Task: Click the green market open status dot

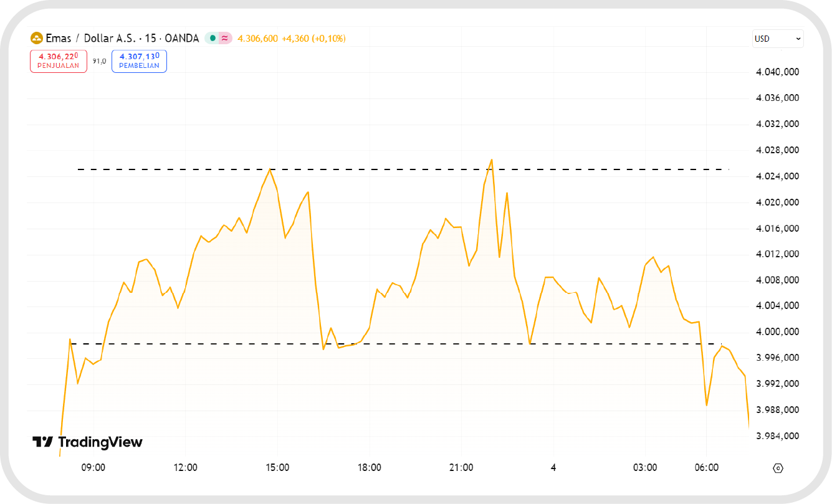Action: click(x=212, y=39)
